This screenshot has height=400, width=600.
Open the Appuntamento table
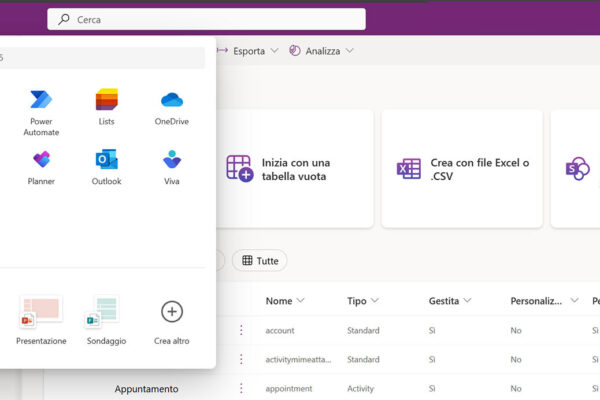pos(147,389)
